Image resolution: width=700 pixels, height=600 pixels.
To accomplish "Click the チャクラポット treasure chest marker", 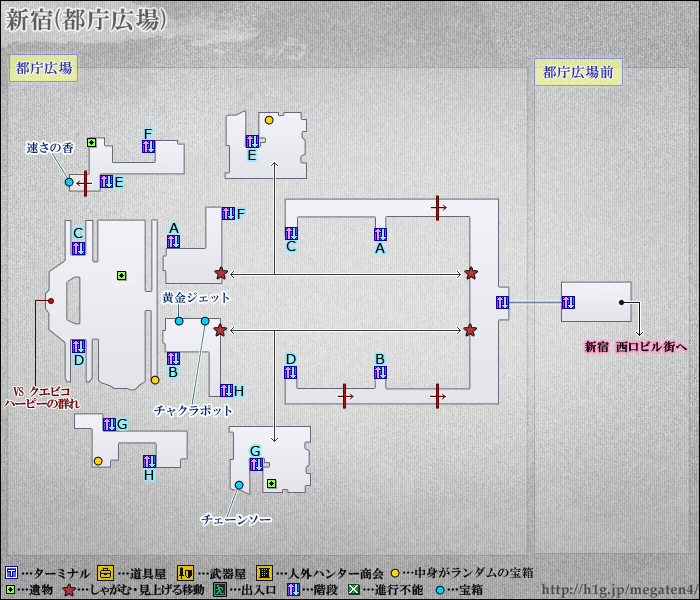I will tap(205, 321).
